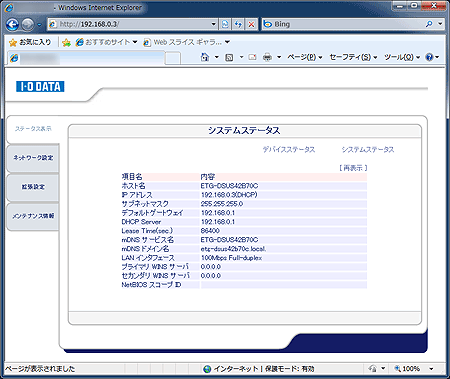Open a new blank tab
This screenshot has width=450, height=379.
tap(173, 58)
